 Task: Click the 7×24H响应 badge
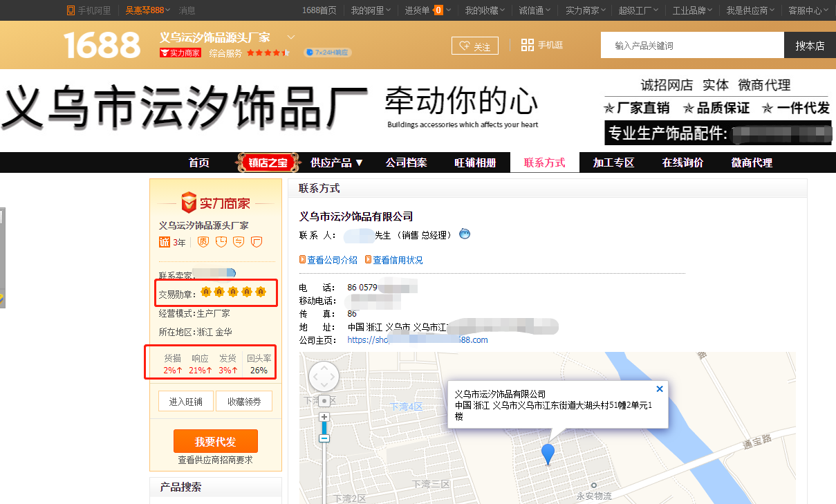(328, 53)
